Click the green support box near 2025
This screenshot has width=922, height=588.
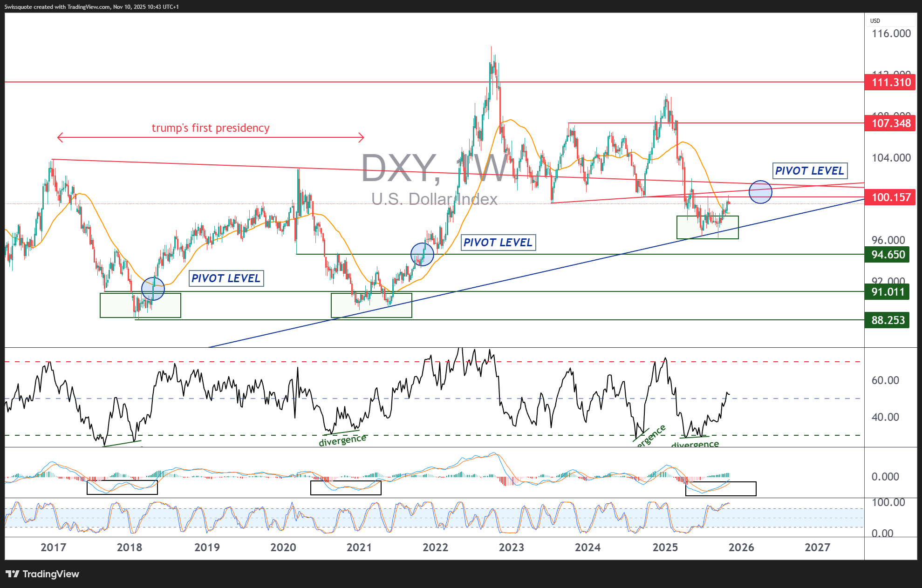click(x=708, y=227)
